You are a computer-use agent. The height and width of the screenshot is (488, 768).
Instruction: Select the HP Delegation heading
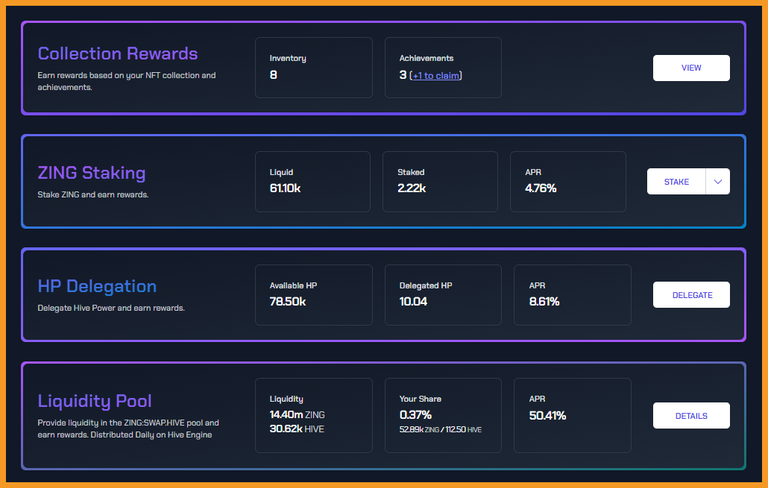97,286
